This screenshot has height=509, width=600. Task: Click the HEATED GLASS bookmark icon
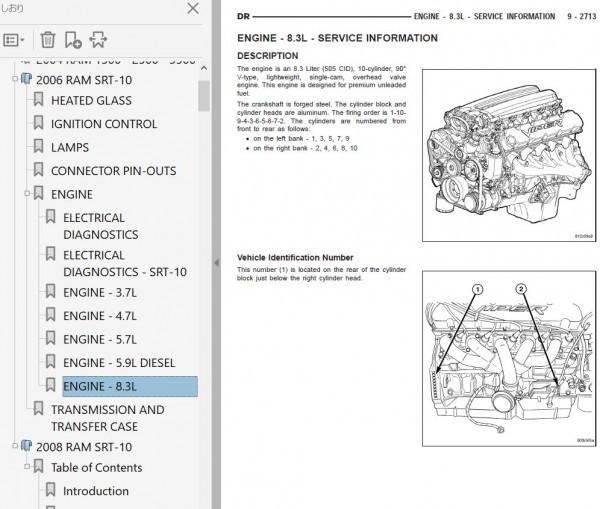tap(38, 99)
